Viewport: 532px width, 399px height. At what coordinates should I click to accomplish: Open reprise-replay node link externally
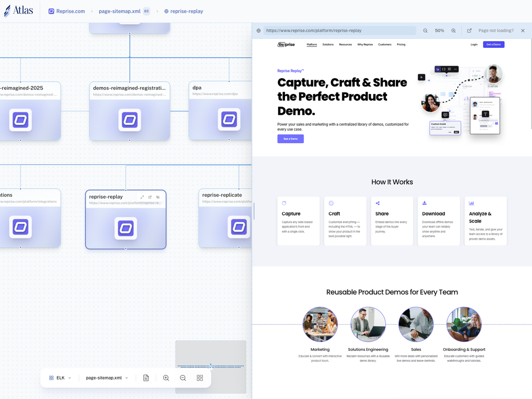150,197
